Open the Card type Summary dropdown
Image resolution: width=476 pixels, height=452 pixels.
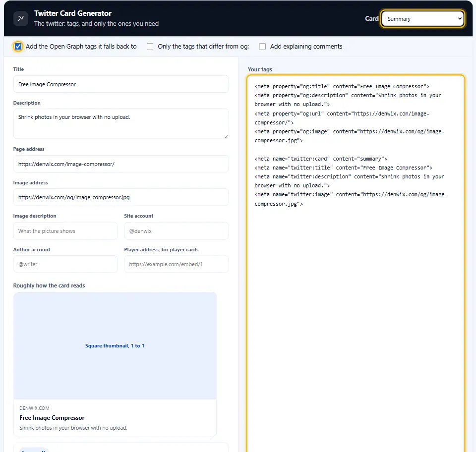[422, 19]
